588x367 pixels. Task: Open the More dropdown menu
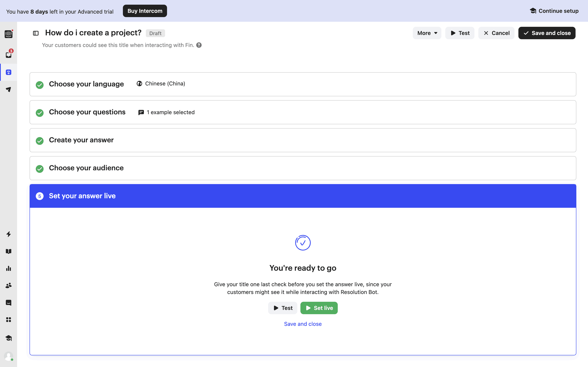(x=427, y=33)
